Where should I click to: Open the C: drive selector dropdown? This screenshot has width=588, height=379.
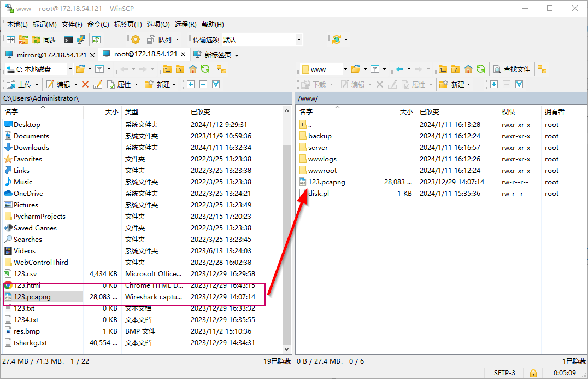(x=71, y=69)
